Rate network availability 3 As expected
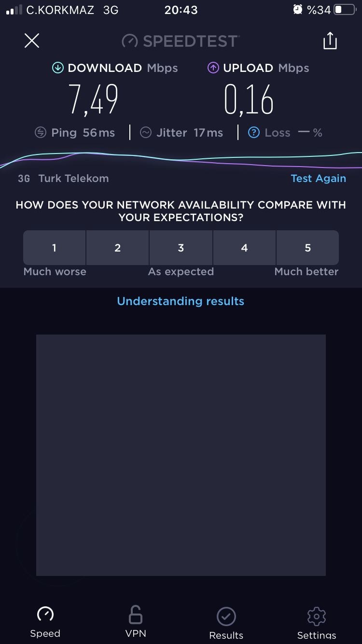 181,248
